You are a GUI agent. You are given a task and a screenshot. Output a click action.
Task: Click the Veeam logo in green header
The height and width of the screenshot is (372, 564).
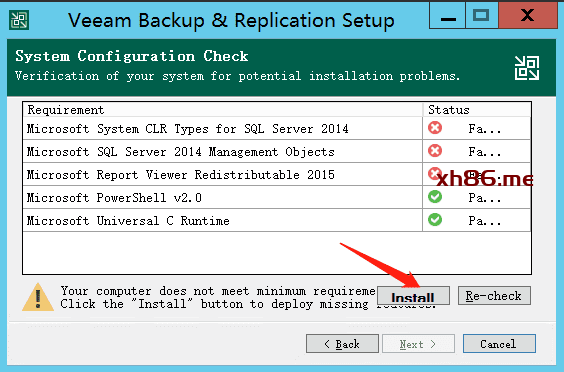tap(527, 68)
